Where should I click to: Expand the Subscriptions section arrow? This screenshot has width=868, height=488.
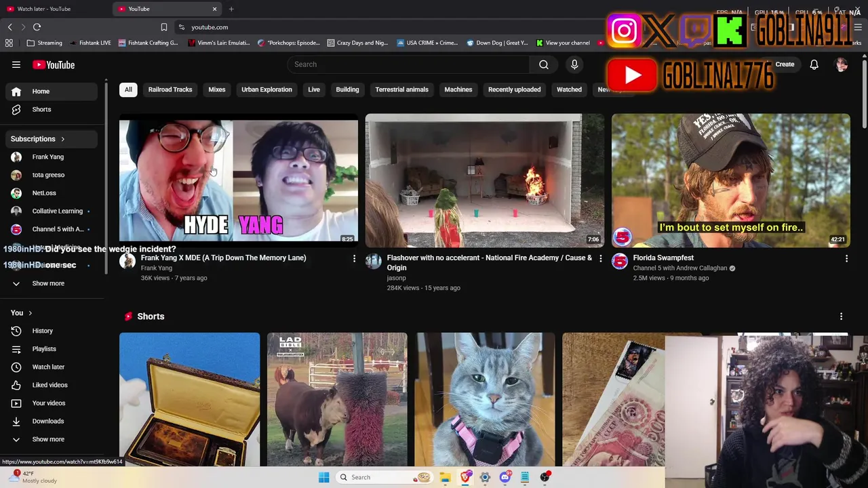[62, 139]
